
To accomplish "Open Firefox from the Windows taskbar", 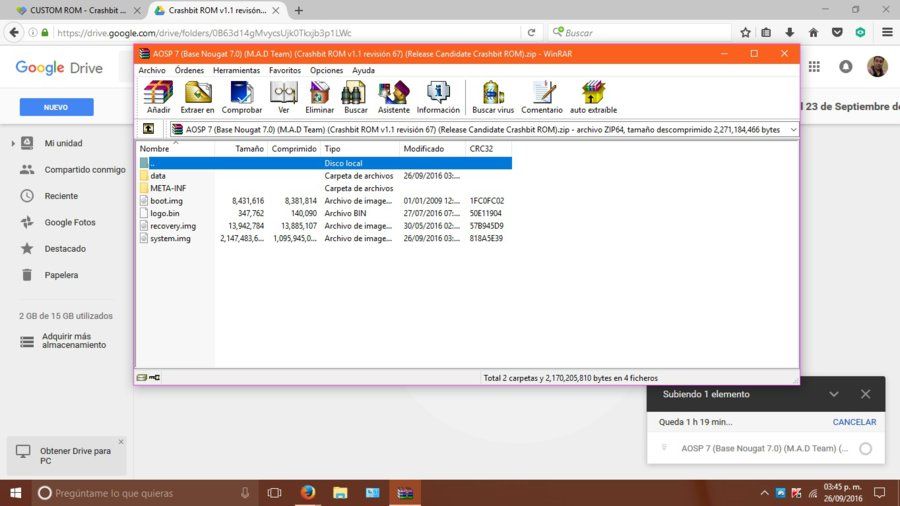I will [308, 492].
